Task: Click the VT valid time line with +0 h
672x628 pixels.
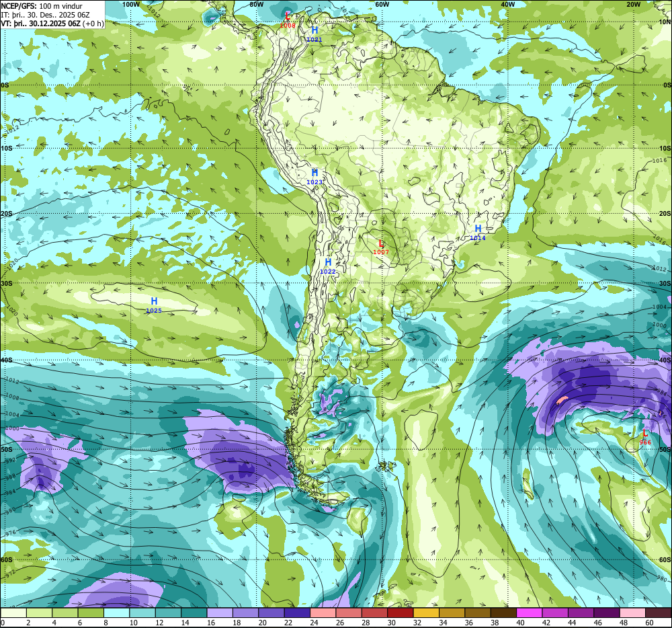Action: click(x=52, y=23)
